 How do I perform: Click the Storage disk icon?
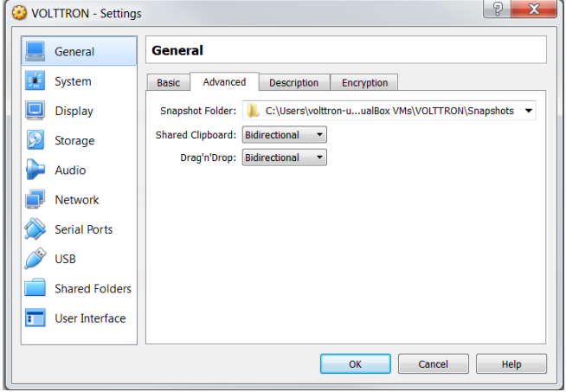coord(35,140)
